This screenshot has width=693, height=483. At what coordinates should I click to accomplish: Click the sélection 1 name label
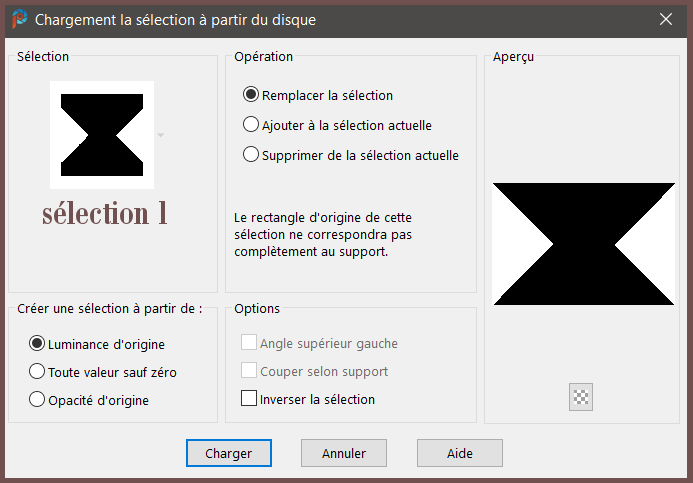(x=105, y=213)
